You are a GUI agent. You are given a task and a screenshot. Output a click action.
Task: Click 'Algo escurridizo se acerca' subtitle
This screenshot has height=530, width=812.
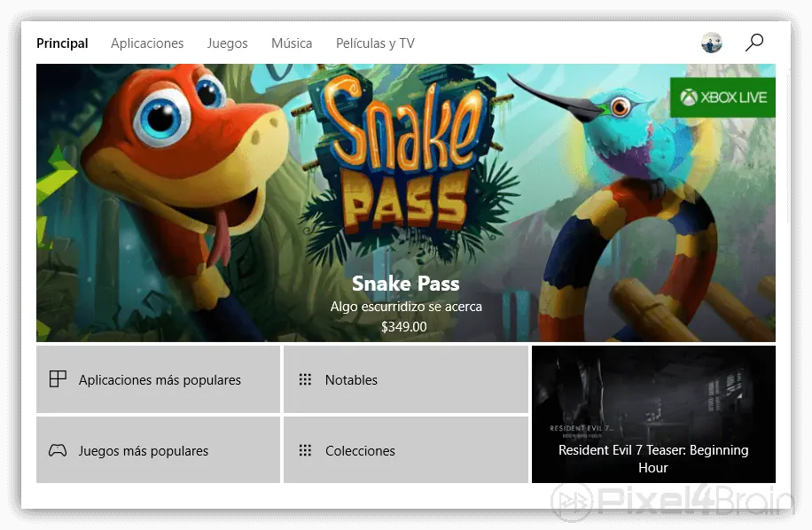(x=406, y=307)
